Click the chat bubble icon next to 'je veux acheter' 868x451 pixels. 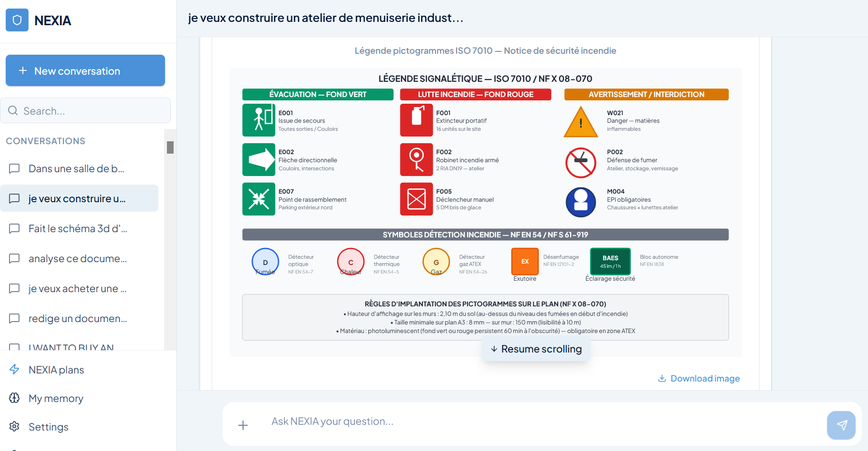coord(14,288)
